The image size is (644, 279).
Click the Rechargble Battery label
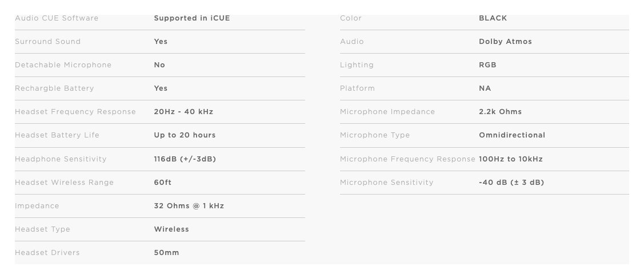[54, 88]
